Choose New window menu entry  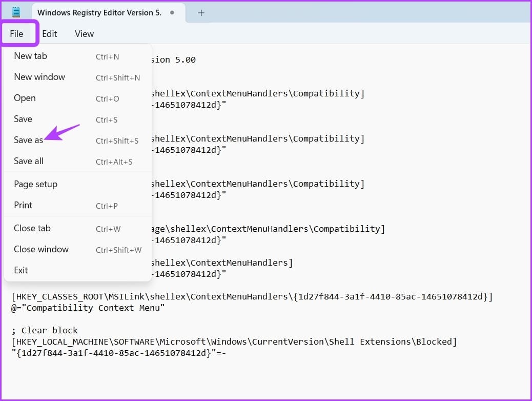[x=78, y=77]
